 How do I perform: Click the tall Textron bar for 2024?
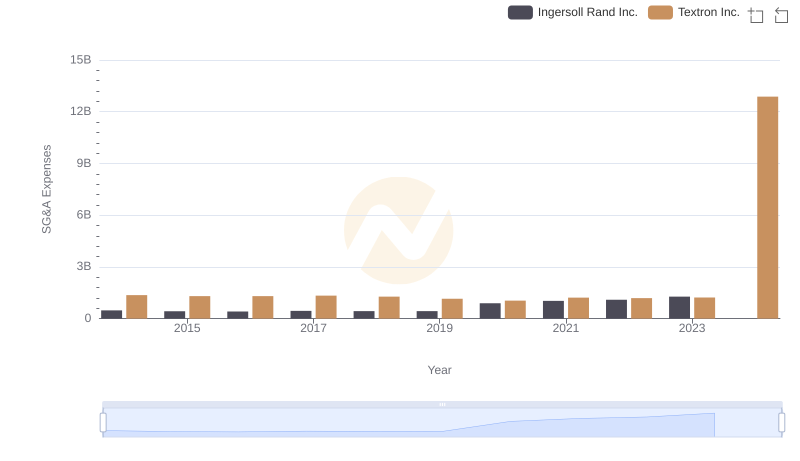pos(767,208)
